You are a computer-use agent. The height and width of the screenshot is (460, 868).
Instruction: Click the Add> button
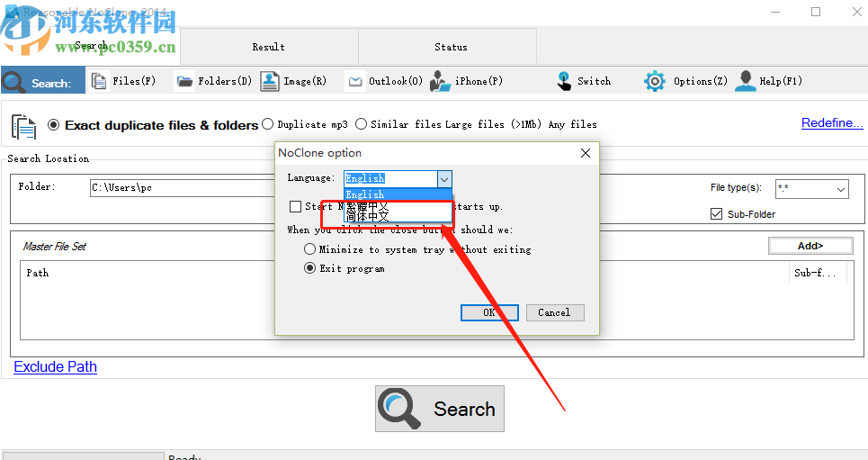[x=810, y=246]
